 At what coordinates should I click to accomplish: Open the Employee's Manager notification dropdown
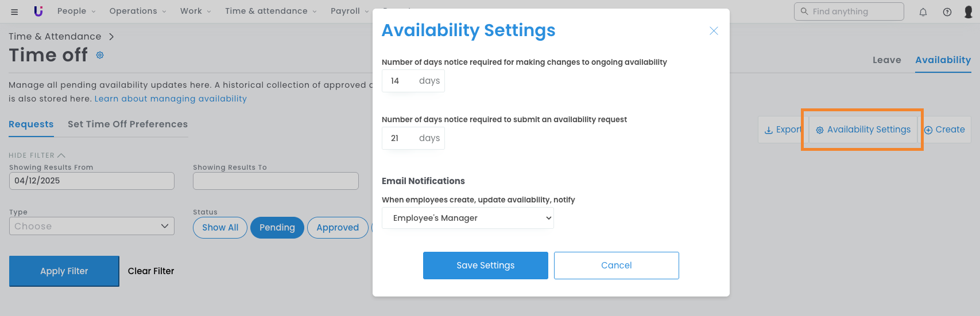[467, 218]
